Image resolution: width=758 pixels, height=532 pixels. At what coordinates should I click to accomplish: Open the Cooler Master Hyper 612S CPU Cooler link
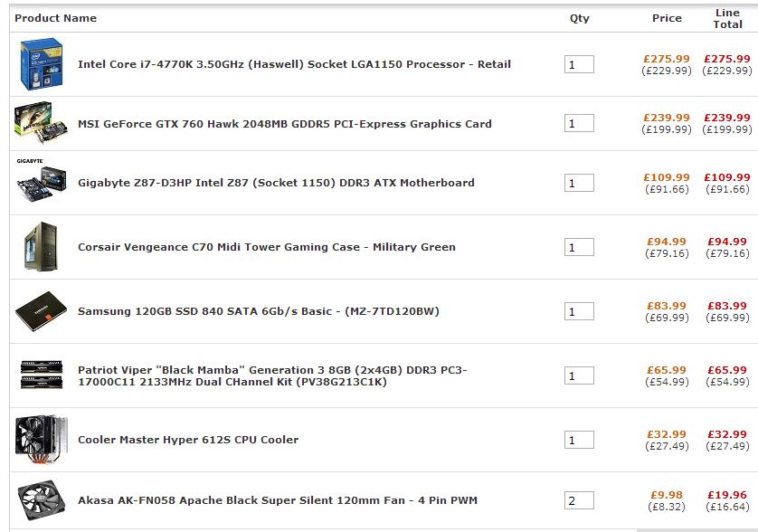(188, 440)
